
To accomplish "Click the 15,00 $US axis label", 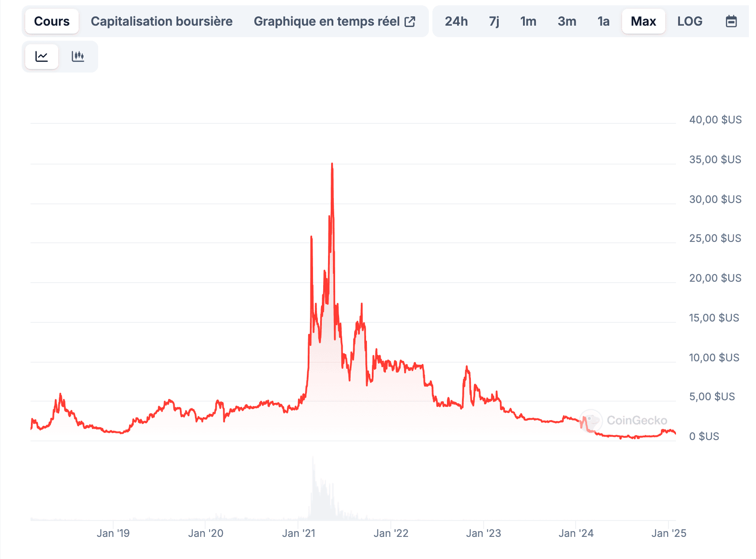I will pyautogui.click(x=714, y=318).
